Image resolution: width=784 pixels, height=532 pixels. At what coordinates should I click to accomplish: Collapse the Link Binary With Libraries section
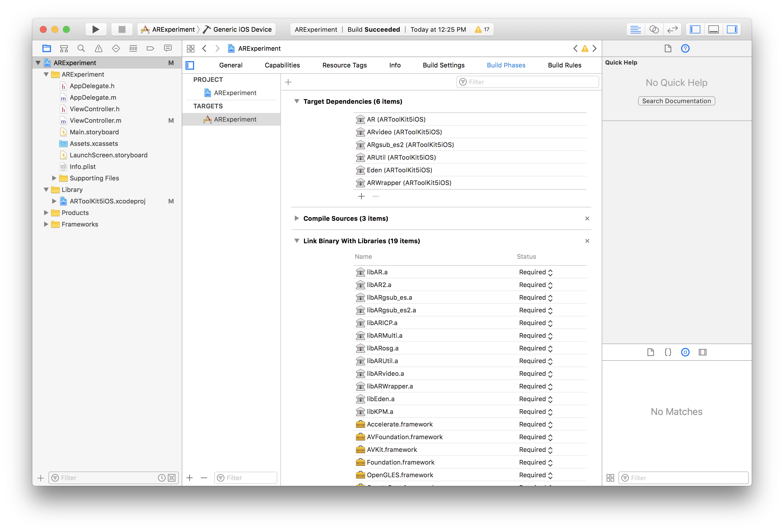pos(297,241)
